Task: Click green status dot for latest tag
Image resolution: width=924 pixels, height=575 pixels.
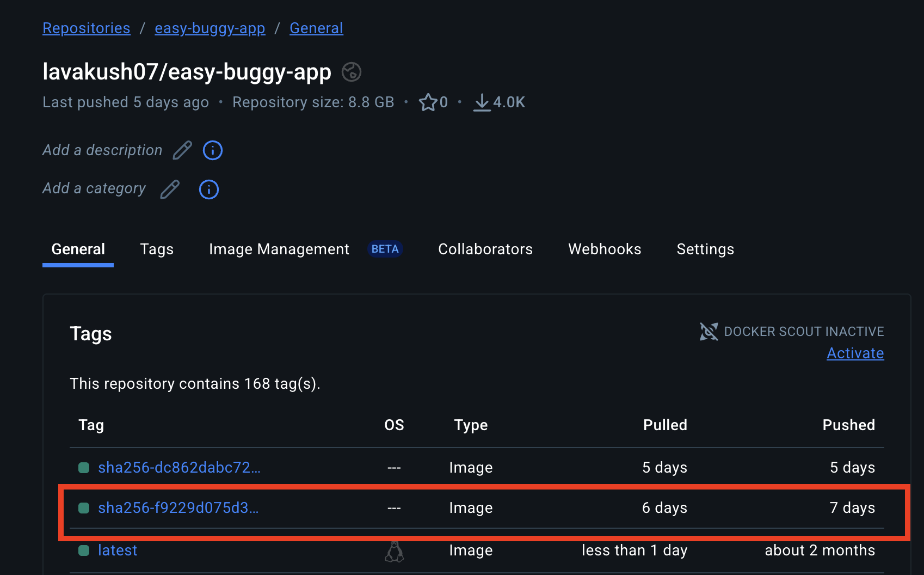Action: (84, 550)
